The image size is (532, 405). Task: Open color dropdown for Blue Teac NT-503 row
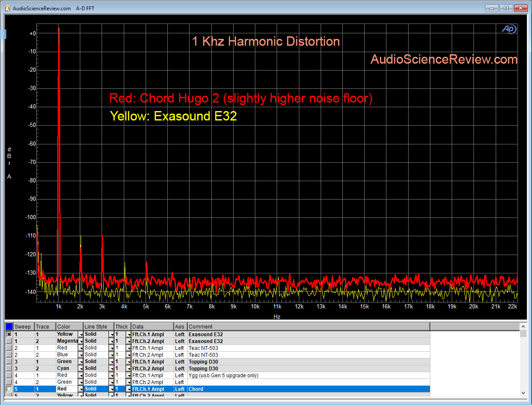[81, 355]
